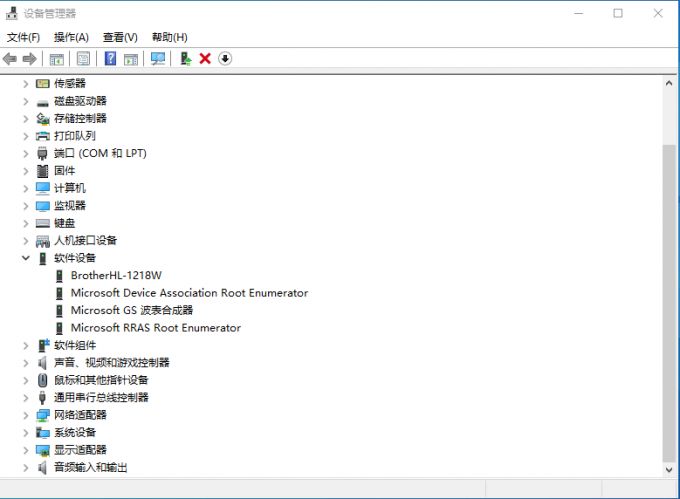
Task: Click the 软件组件 label
Action: (x=75, y=345)
